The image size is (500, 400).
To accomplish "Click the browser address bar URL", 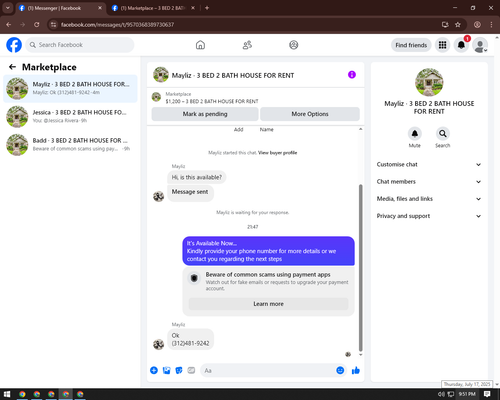I will [117, 25].
